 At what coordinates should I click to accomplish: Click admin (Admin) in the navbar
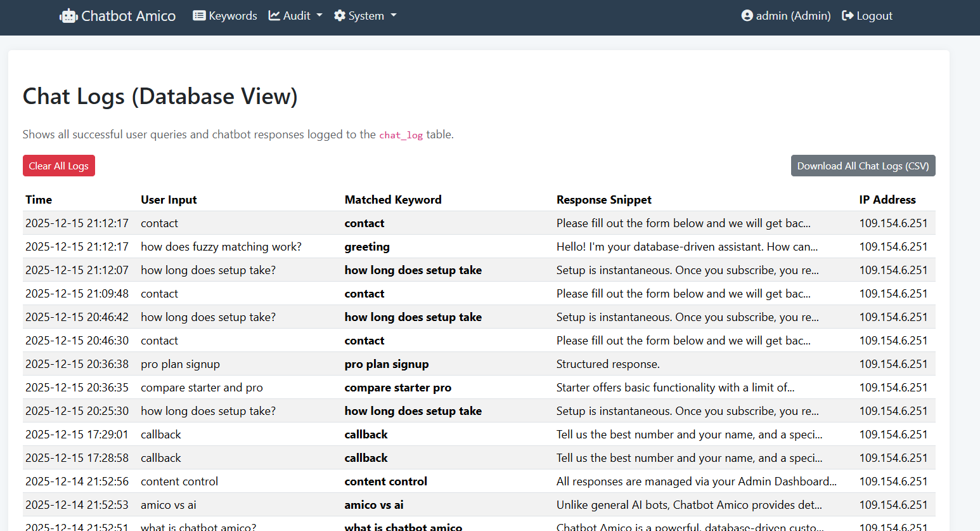pyautogui.click(x=792, y=15)
